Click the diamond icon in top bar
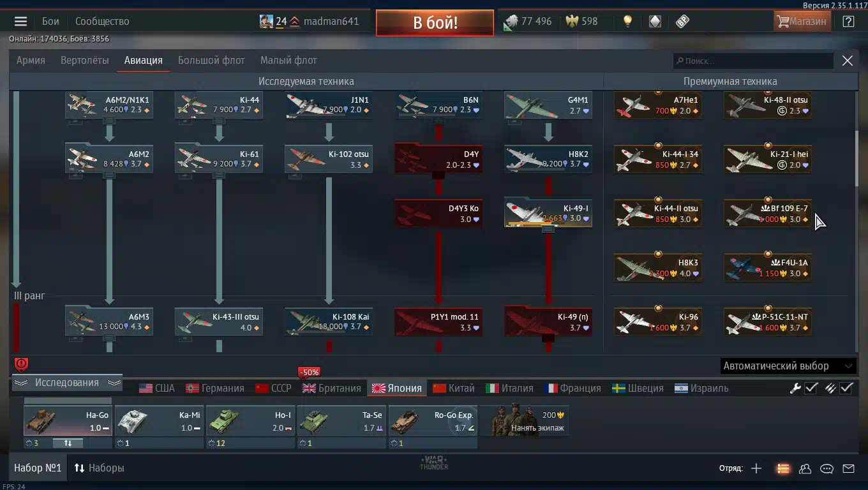 point(655,21)
